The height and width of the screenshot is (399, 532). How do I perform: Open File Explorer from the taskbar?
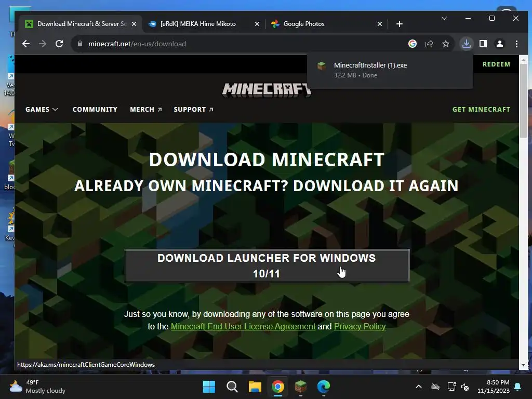coord(255,387)
